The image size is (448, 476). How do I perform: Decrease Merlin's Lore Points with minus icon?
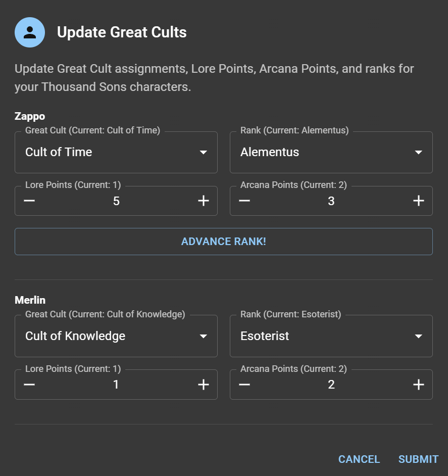29,385
